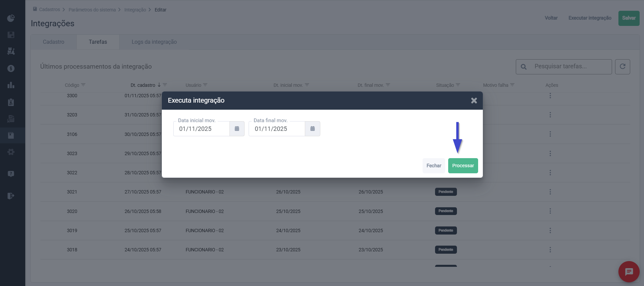Click the Fechar button
This screenshot has width=644, height=286.
pos(434,166)
